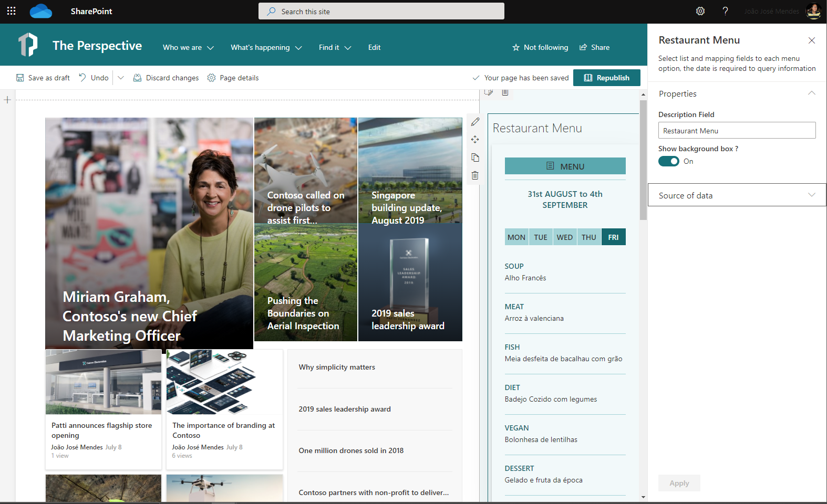Open One million drones sold in 2018
The height and width of the screenshot is (504, 827).
click(351, 450)
